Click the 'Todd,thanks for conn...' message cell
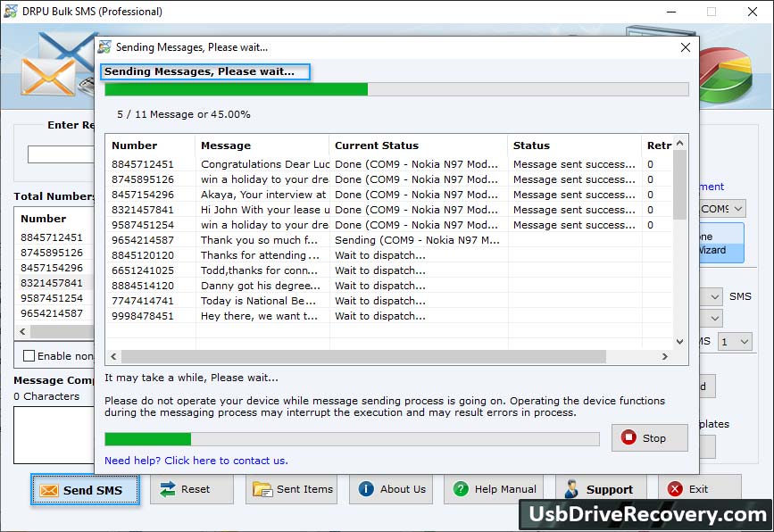Viewport: 774px width, 532px height. pos(263,270)
